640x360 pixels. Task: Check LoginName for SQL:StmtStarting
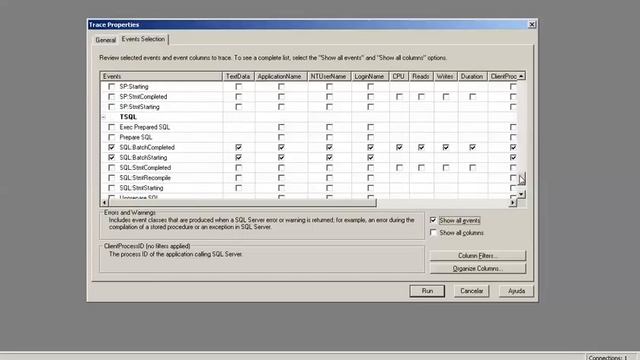(x=370, y=188)
